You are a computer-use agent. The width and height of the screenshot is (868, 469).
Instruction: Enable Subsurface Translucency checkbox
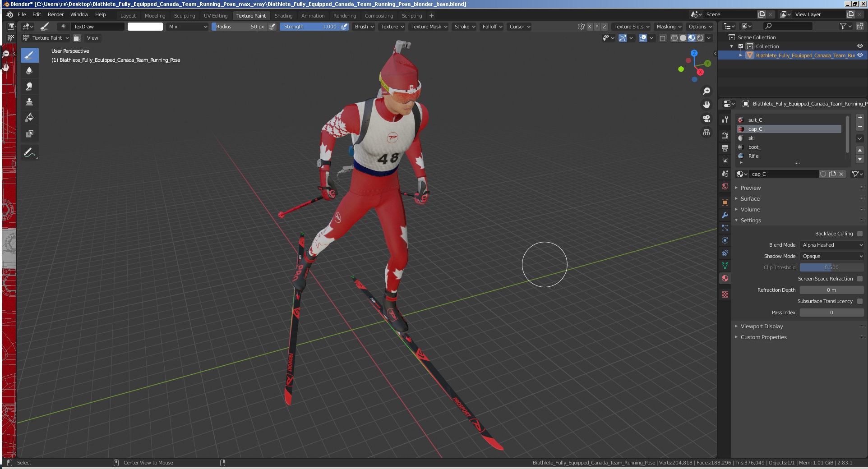tap(860, 301)
